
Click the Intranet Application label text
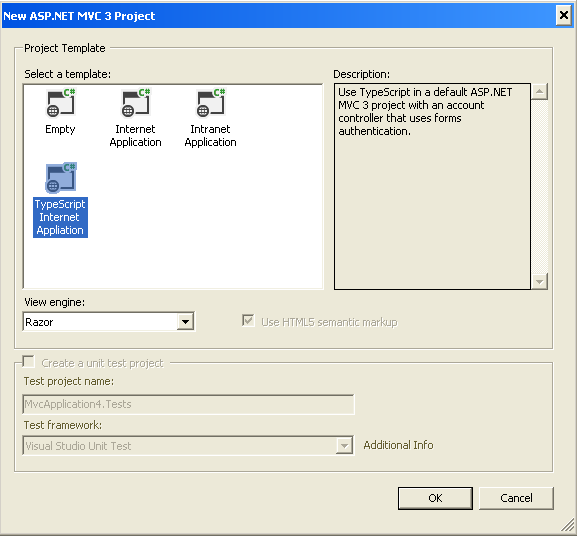tap(210, 136)
